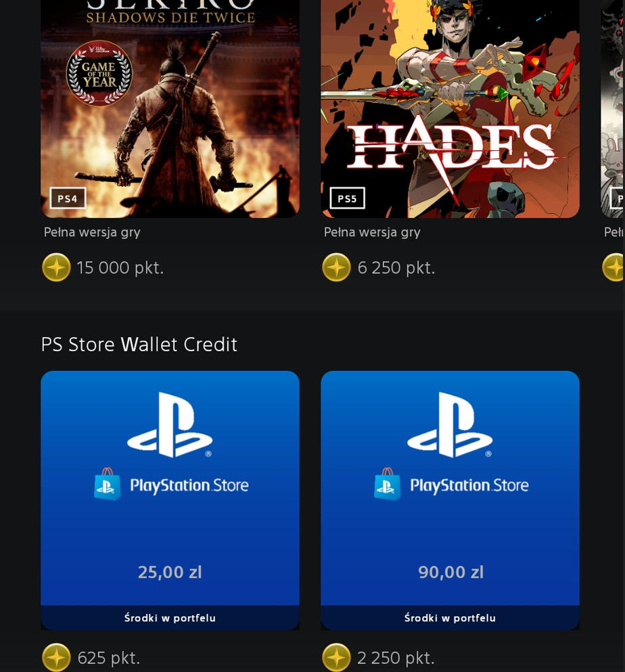Click the PS Store Wallet Credit heading

coord(139,344)
